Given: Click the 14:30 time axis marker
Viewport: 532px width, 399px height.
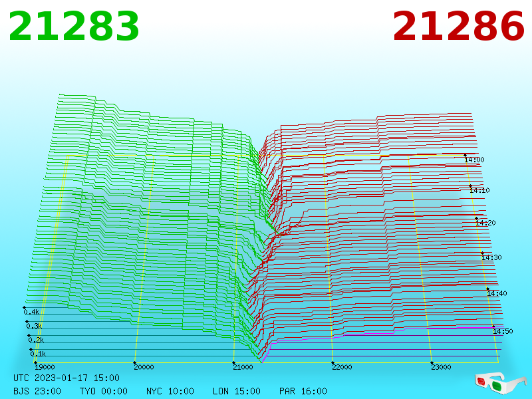Looking at the screenshot, I should coord(491,257).
